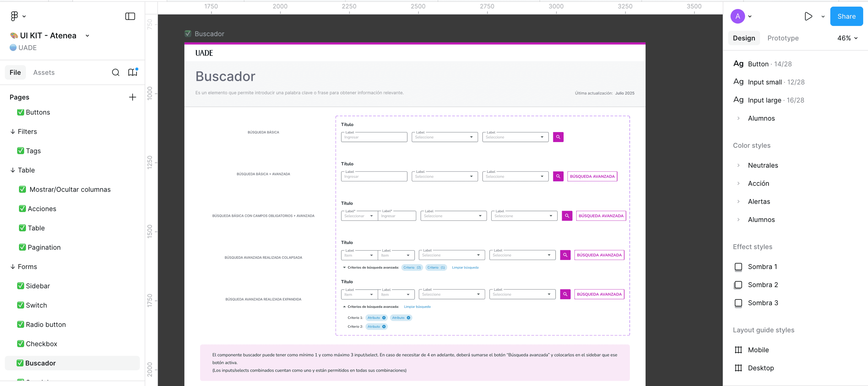Click the search icon beside Assets
This screenshot has width=868, height=386.
coord(115,72)
